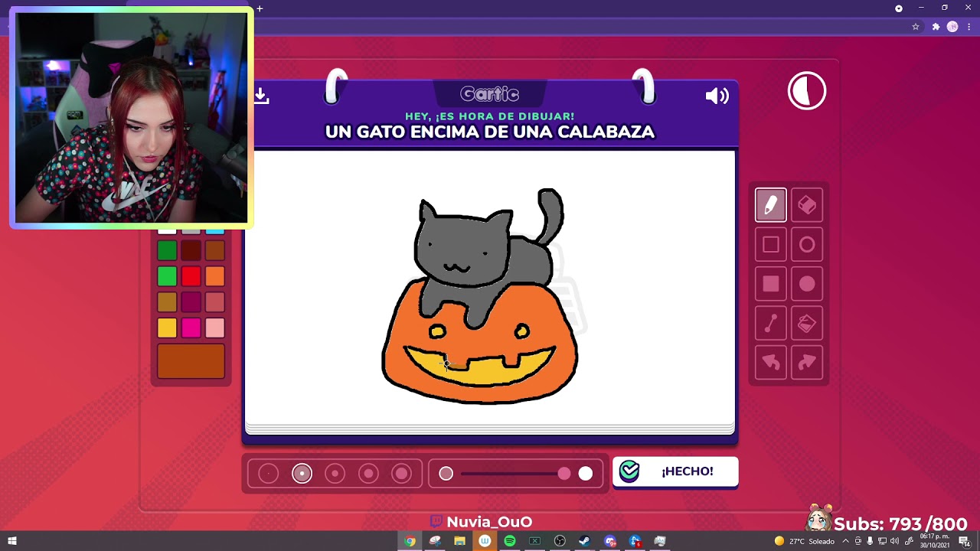
Task: Select the straight line tool
Action: point(771,324)
